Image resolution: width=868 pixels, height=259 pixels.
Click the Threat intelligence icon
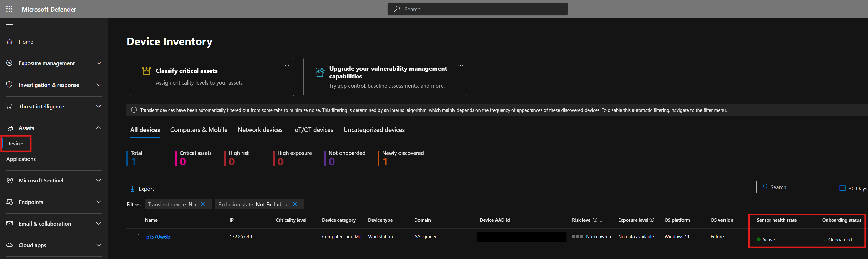point(10,106)
